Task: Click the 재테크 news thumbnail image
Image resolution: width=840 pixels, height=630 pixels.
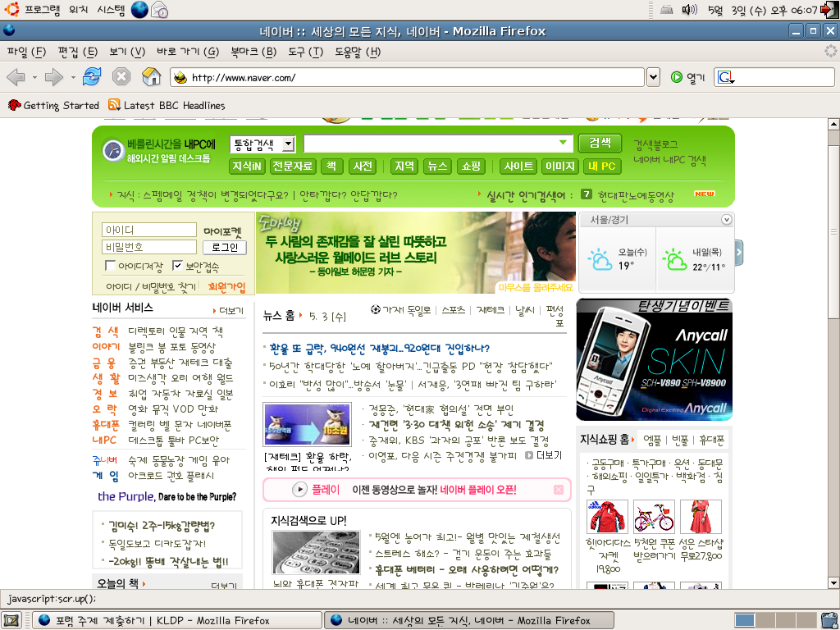Action: [x=308, y=424]
